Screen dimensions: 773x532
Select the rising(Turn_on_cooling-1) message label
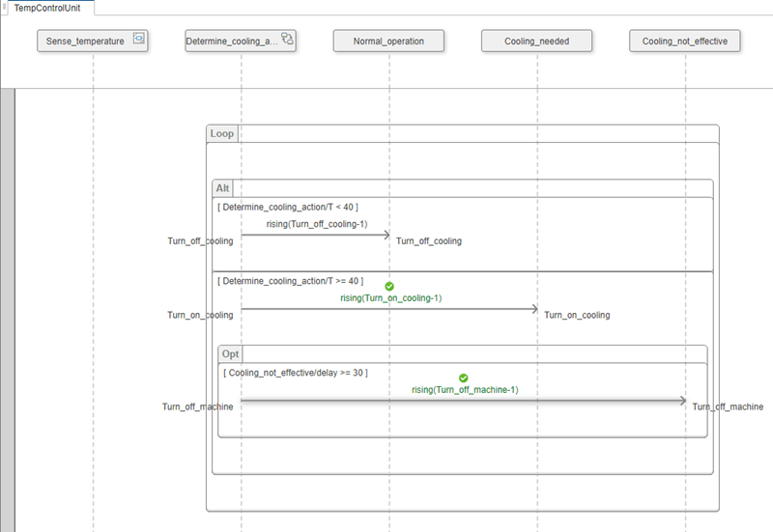point(390,298)
